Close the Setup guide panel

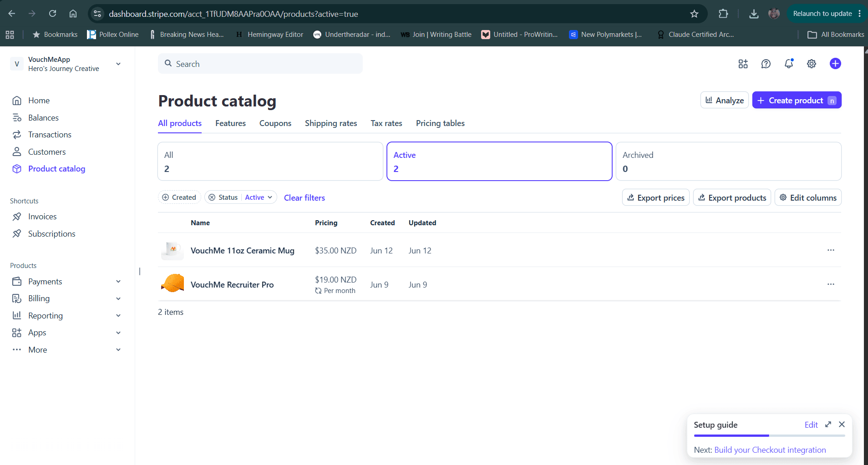tap(842, 425)
